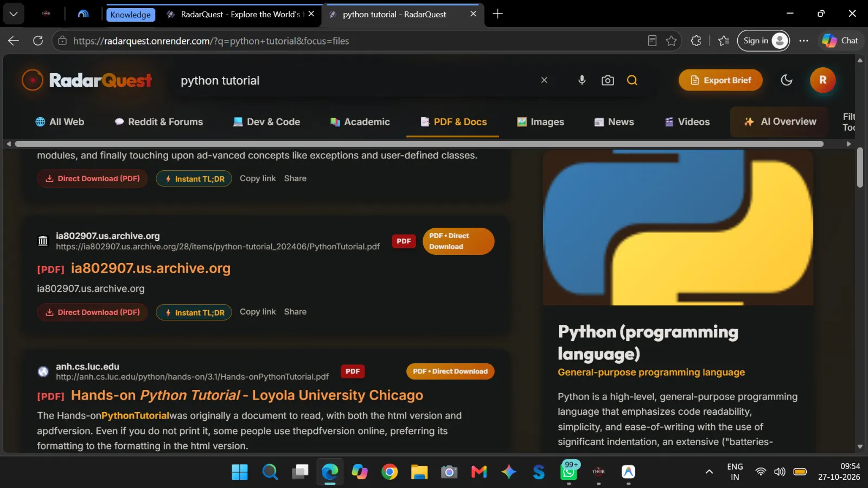Switch to All Web tab

(60, 122)
